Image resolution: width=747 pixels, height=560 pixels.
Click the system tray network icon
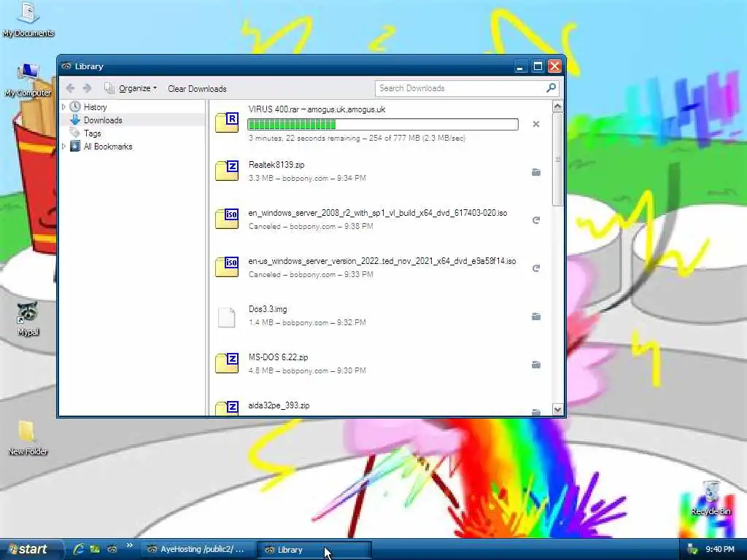692,550
